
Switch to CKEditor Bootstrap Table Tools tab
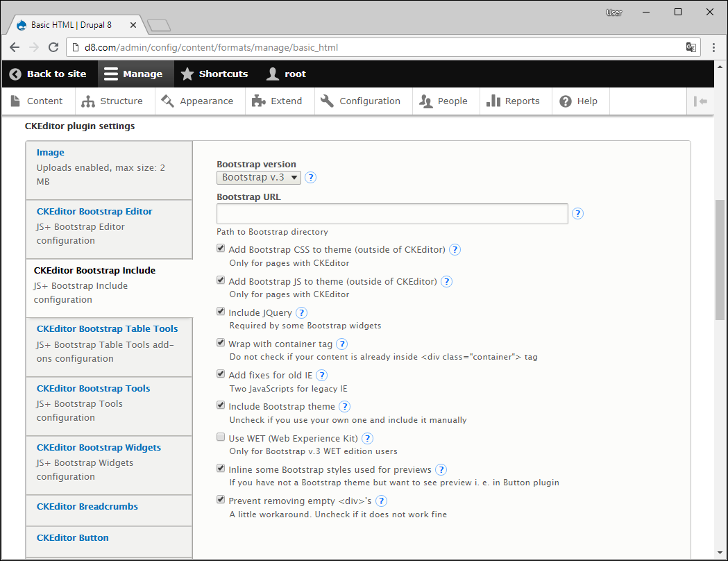[107, 329]
